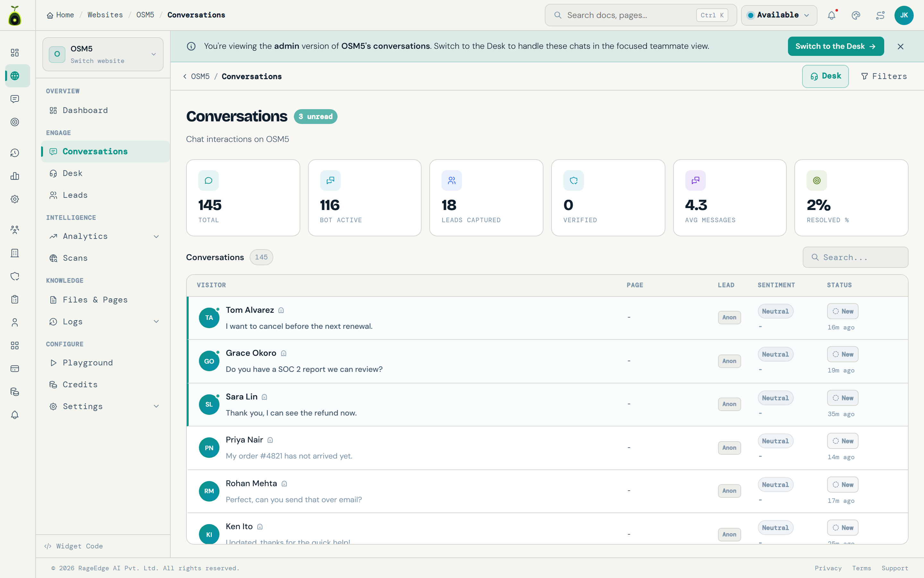The height and width of the screenshot is (578, 924).
Task: Click Anon badge in Ken Ito row
Action: 729,534
